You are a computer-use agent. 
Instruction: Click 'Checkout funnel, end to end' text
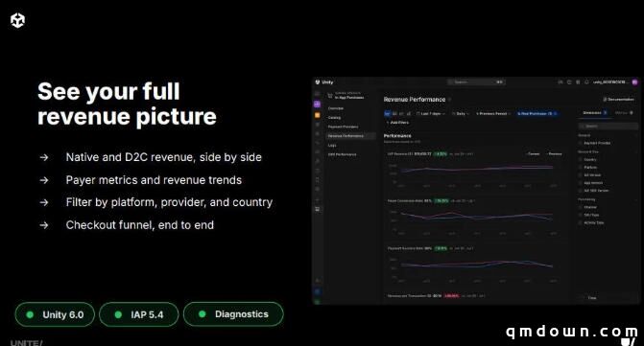click(139, 225)
